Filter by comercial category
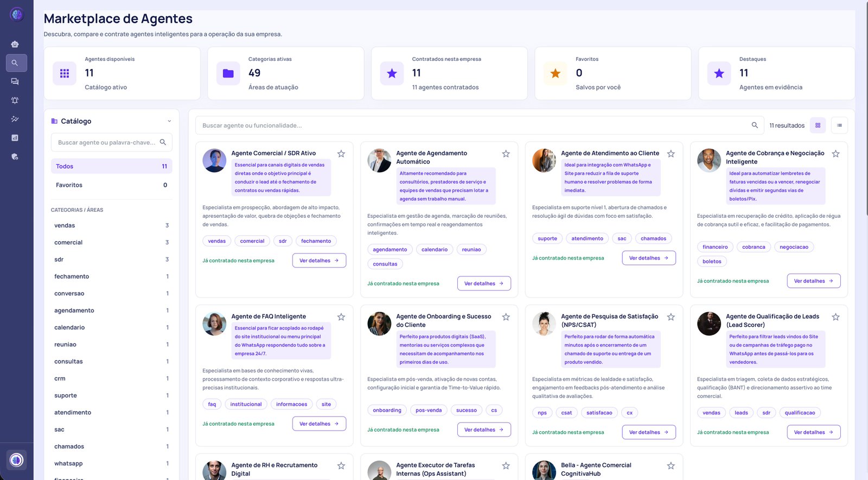Viewport: 868px width, 480px height. click(x=111, y=243)
